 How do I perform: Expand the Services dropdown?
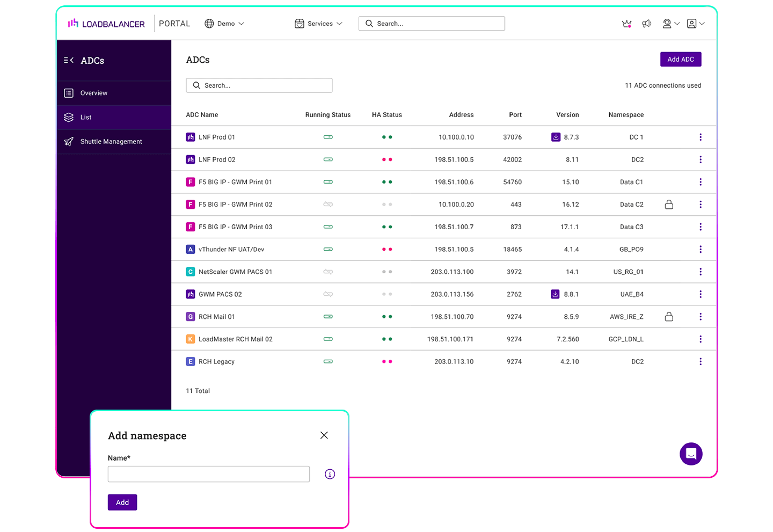(318, 24)
